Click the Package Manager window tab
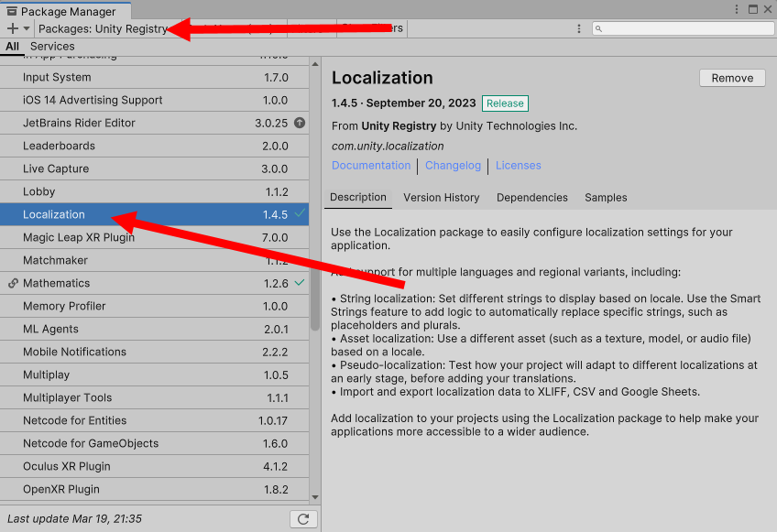The image size is (777, 532). tap(65, 11)
